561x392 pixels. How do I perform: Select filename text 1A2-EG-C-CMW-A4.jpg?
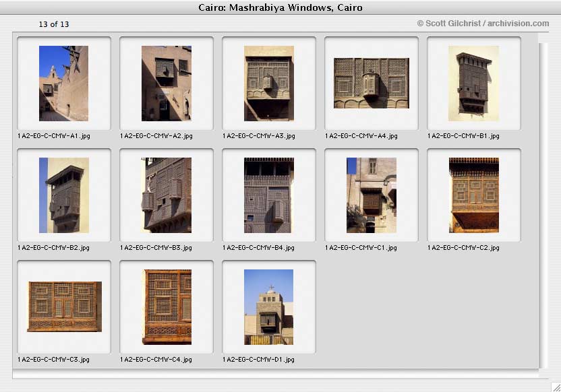click(x=361, y=136)
